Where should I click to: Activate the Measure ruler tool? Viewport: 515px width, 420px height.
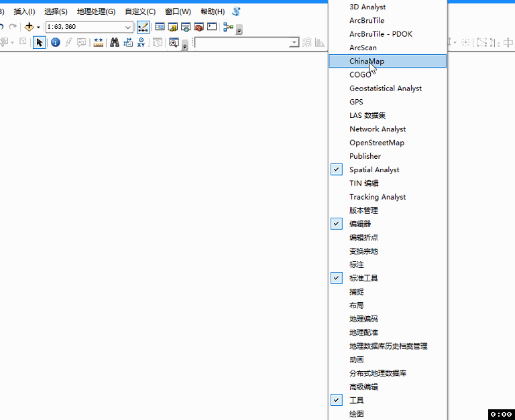click(98, 42)
